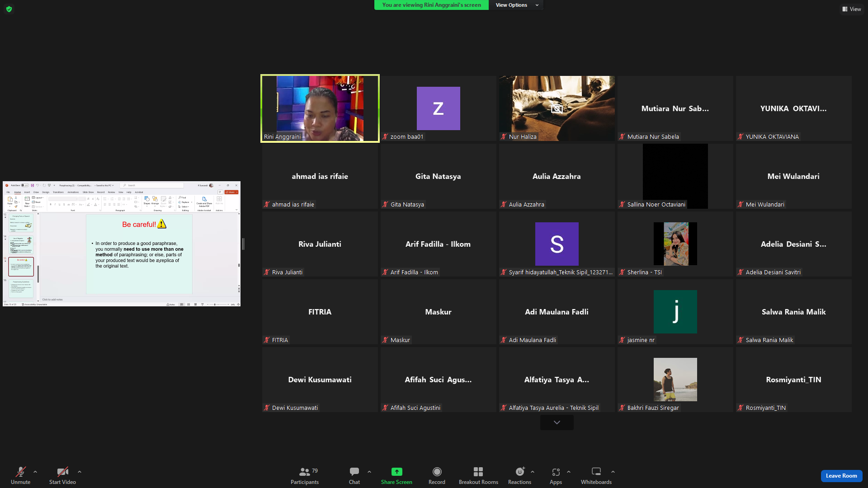Click the red Share button in PowerPoint

click(x=231, y=192)
